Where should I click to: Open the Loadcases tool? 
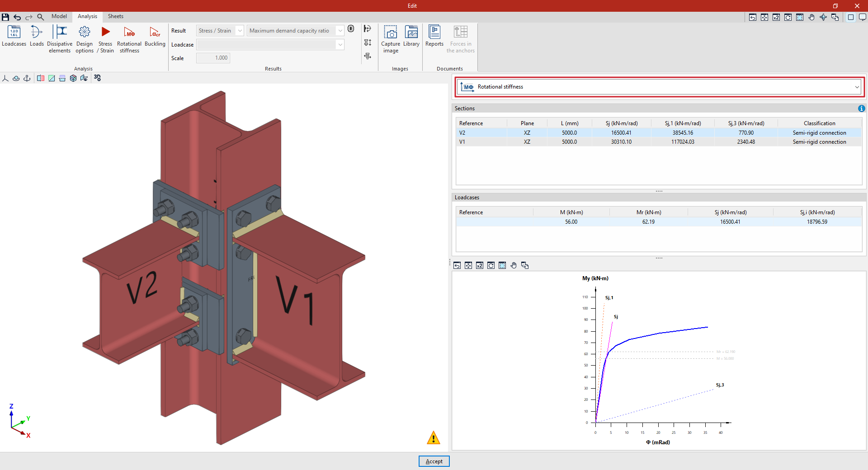(x=14, y=36)
